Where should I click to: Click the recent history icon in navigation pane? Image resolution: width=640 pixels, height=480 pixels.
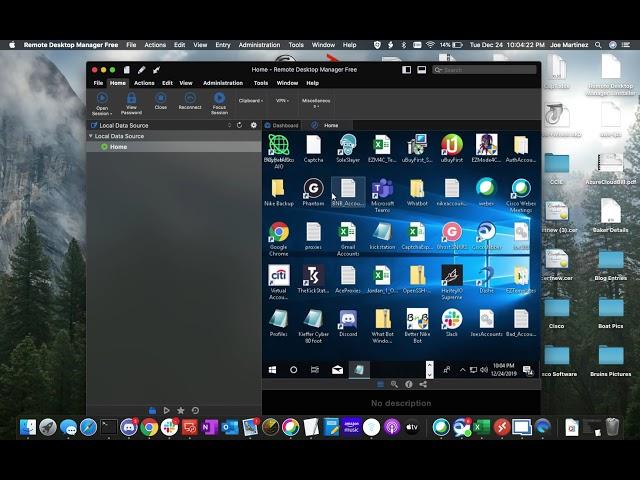196,410
